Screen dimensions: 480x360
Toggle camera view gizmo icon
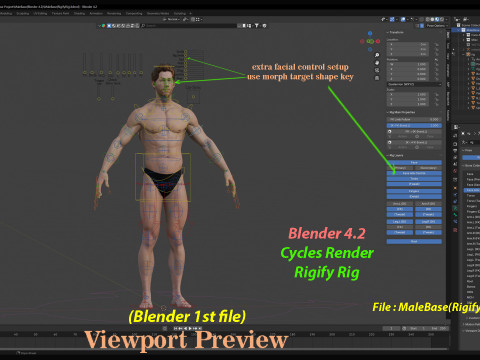(x=377, y=70)
